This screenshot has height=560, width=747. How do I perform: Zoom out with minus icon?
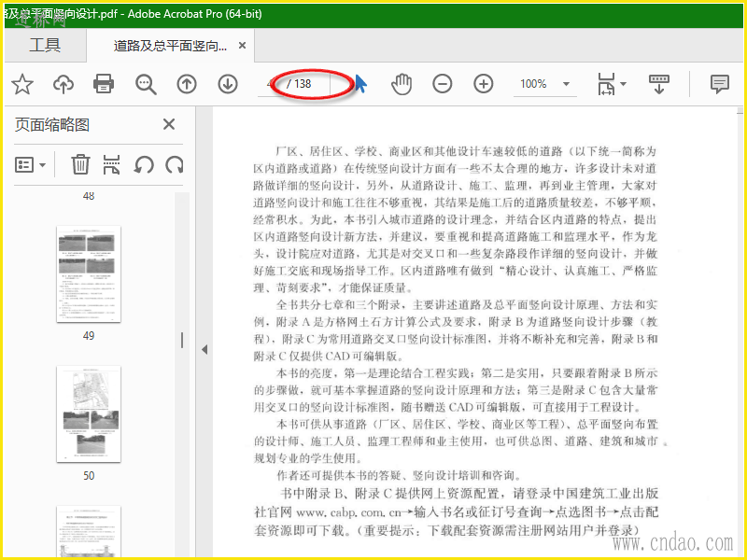[x=442, y=84]
